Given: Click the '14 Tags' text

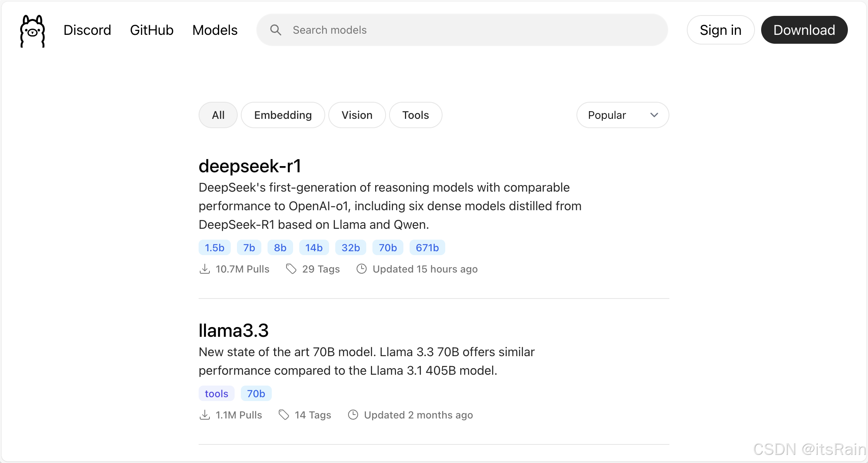Looking at the screenshot, I should coord(313,415).
